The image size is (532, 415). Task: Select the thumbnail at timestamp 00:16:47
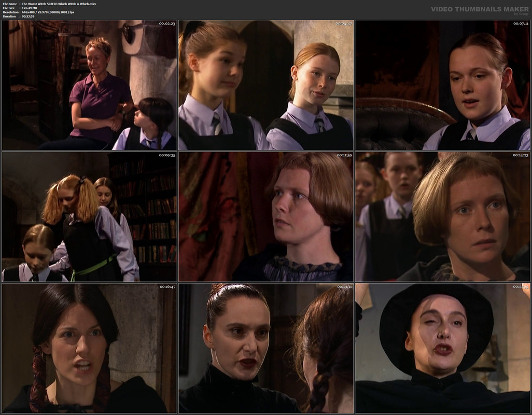tap(89, 348)
